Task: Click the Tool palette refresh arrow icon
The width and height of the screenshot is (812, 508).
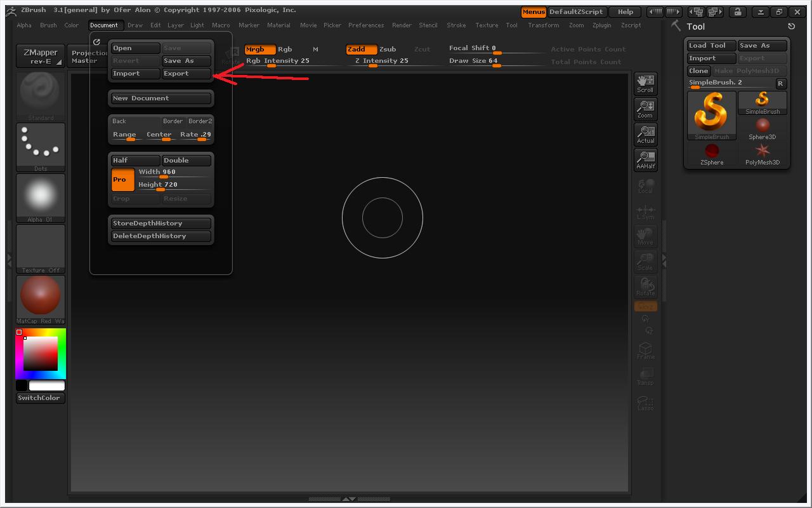Action: (x=791, y=27)
